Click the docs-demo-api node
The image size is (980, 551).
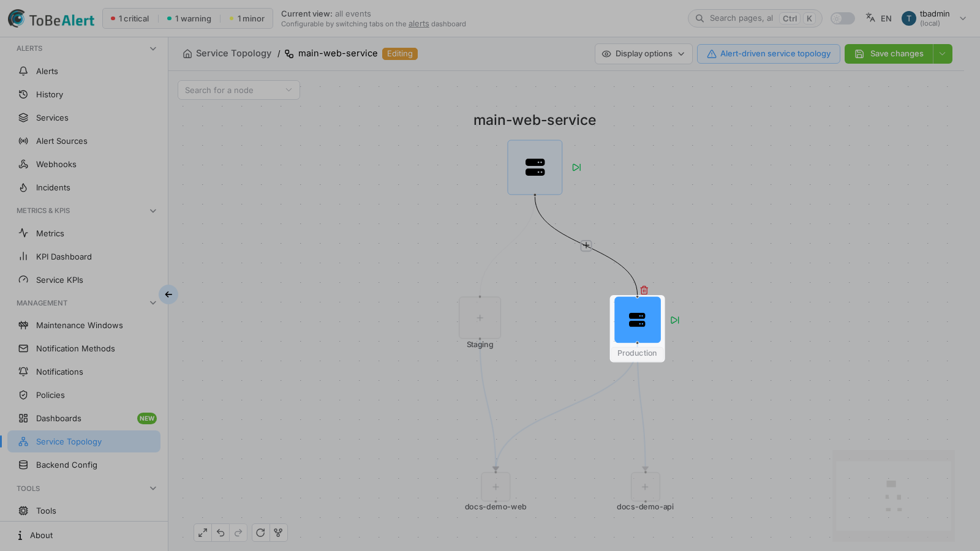[x=645, y=487]
